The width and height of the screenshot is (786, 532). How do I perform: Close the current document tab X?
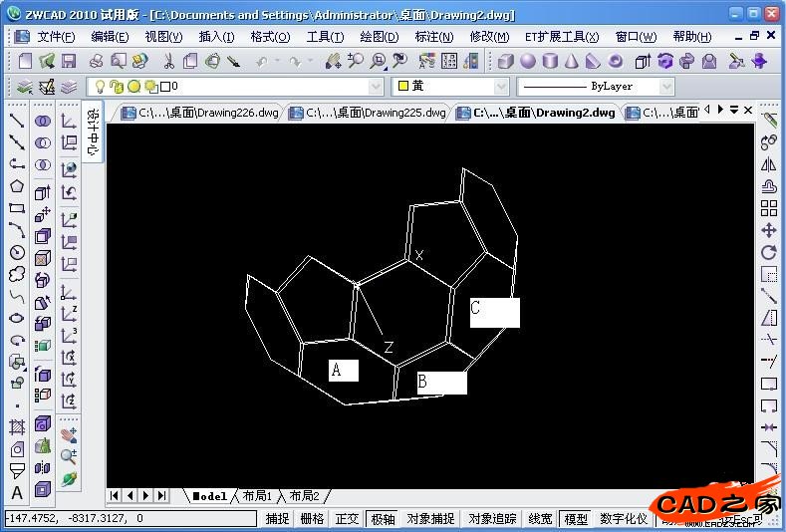coord(748,110)
